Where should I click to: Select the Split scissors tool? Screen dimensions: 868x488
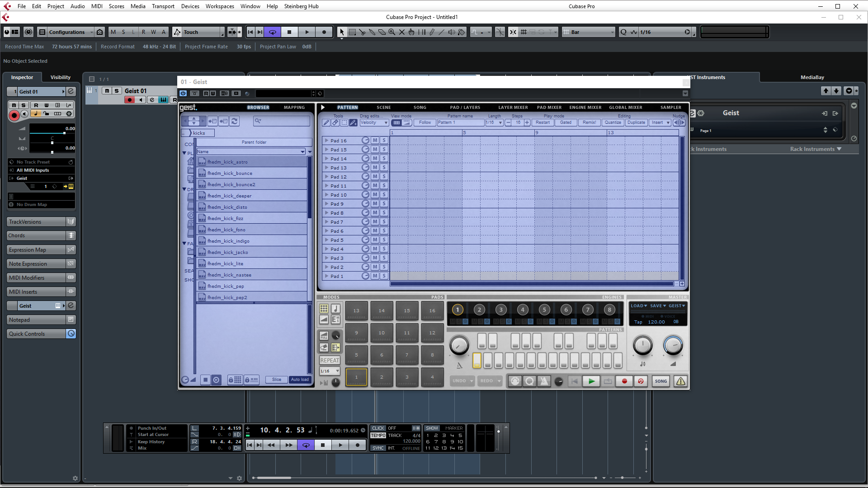pos(362,32)
